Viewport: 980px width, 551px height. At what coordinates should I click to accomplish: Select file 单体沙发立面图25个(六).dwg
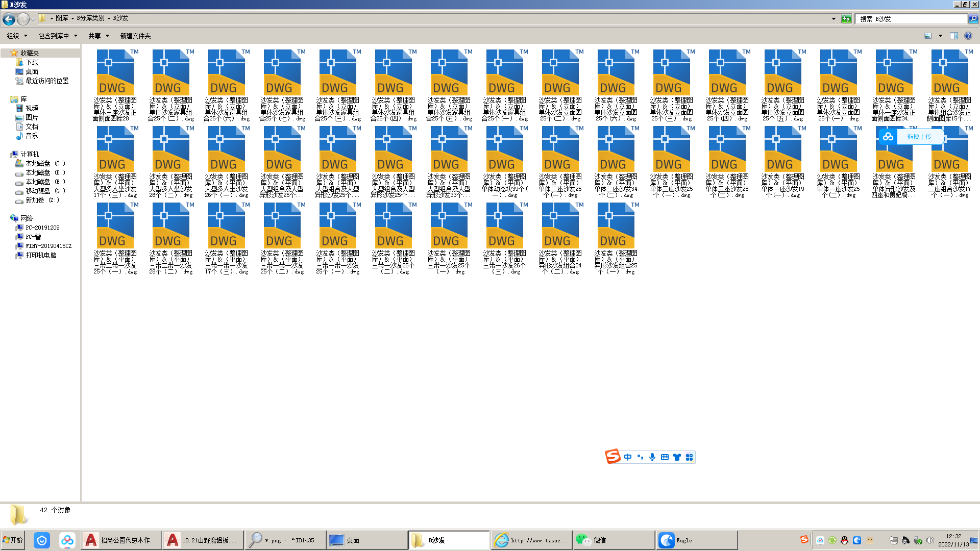pos(616,86)
